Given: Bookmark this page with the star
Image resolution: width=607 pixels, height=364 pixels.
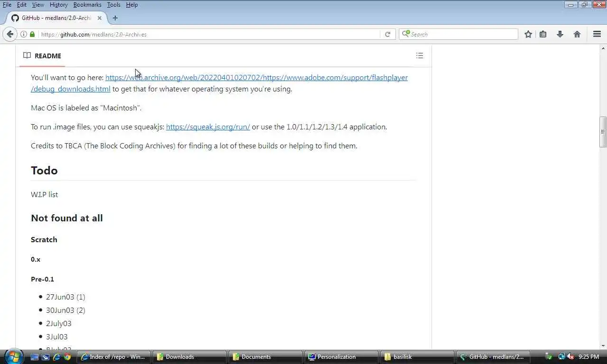Looking at the screenshot, I should pyautogui.click(x=528, y=34).
